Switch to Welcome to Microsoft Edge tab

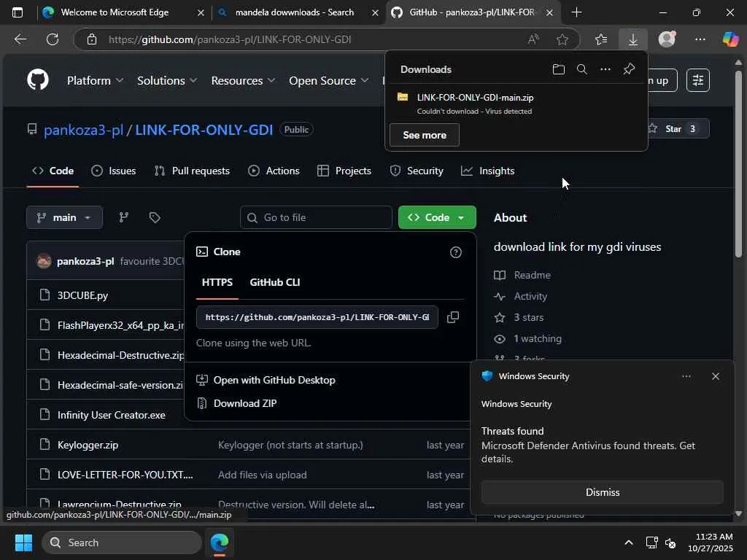(115, 12)
